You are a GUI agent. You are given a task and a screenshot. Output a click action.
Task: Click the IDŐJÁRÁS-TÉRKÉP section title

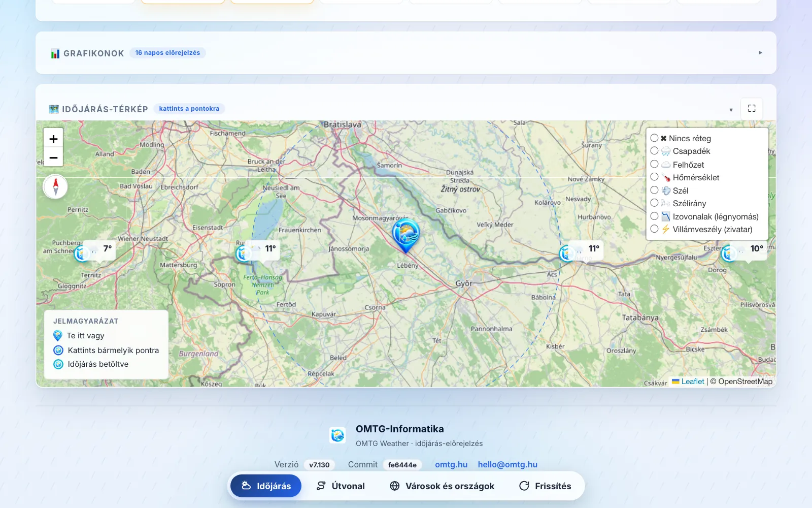tap(105, 109)
